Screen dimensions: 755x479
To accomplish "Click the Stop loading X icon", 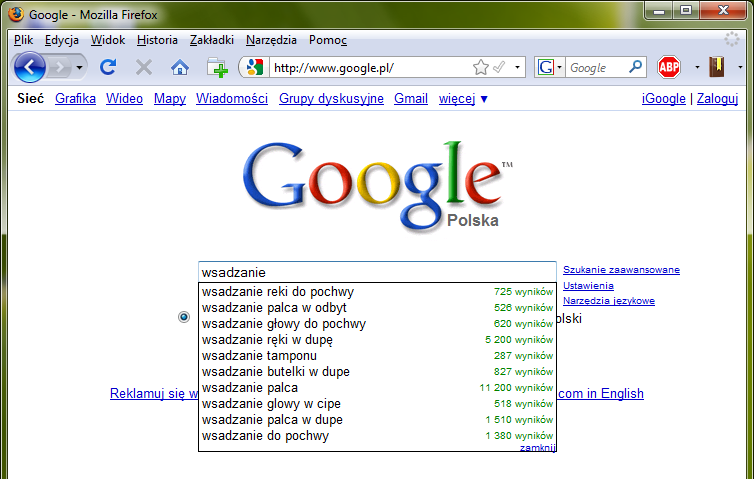I will 143,67.
